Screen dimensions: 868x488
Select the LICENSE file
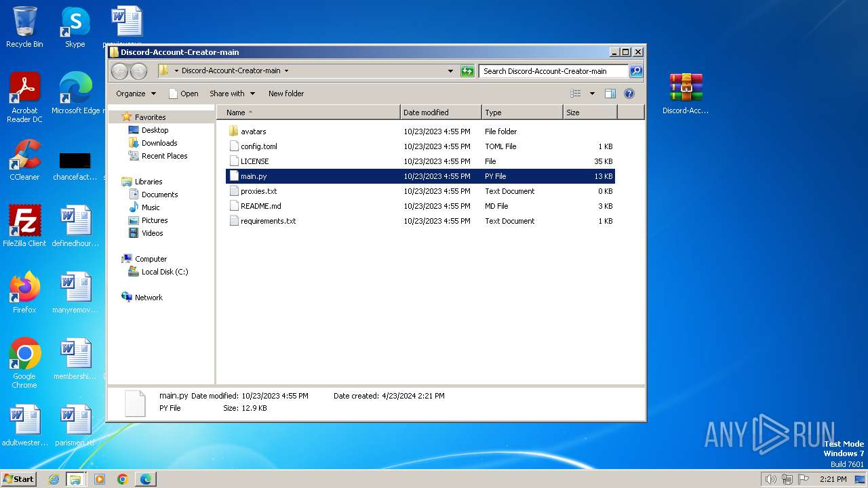(x=420, y=161)
